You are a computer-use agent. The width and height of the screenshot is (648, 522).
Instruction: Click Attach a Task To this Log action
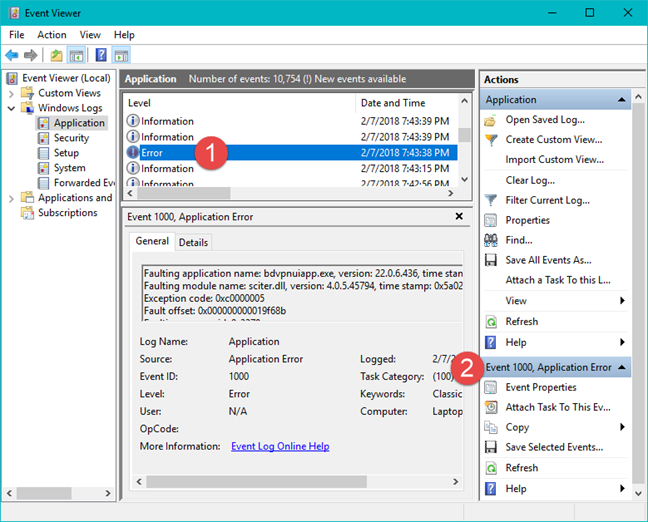pos(558,280)
